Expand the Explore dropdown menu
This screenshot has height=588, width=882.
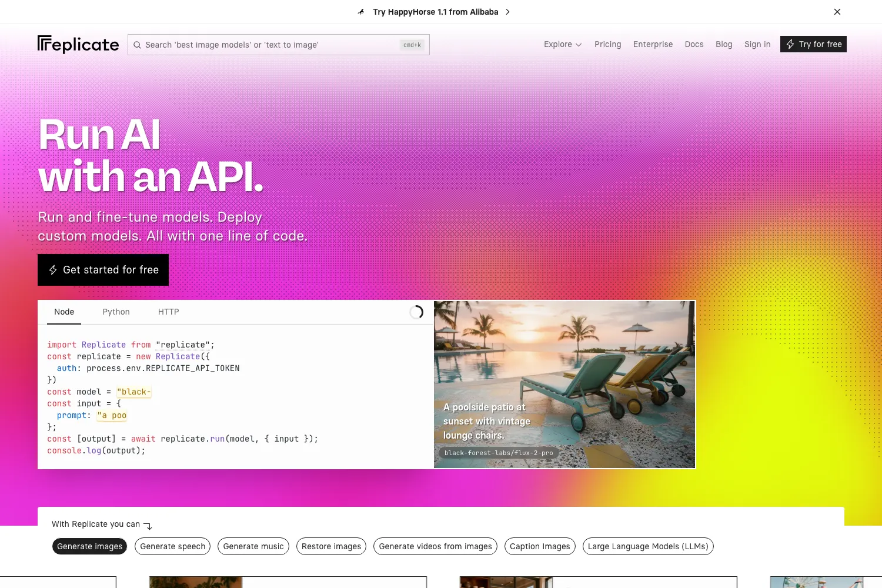pos(563,44)
